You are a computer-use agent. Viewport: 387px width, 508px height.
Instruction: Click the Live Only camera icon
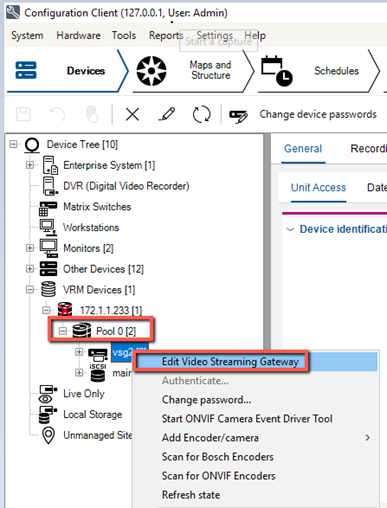48,394
